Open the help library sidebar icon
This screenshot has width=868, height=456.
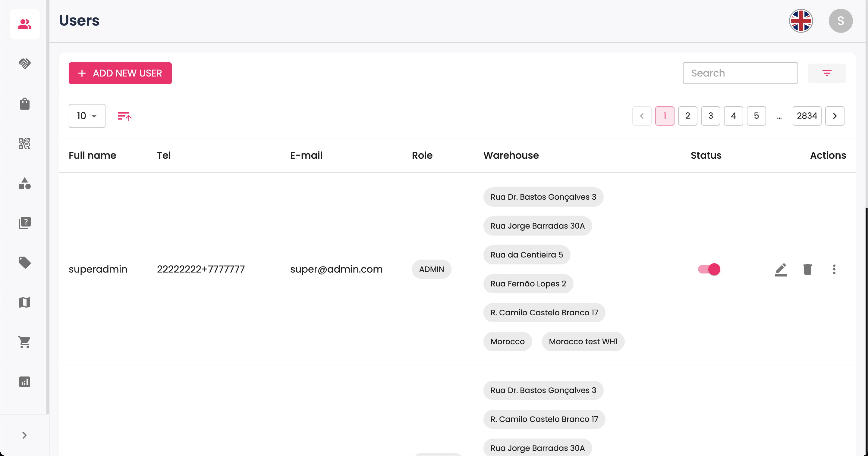click(x=25, y=223)
